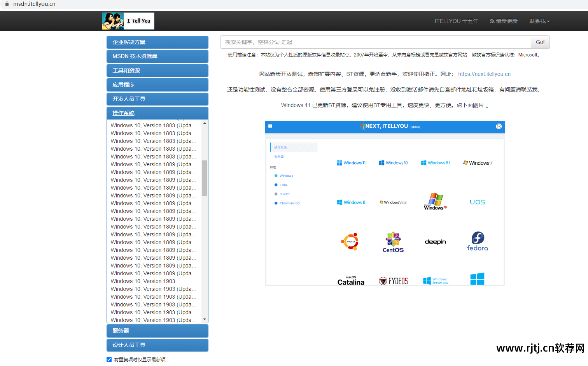Select the plain "Windows 10, Version 1903" row
Image resolution: width=588 pixels, height=366 pixels.
tap(143, 281)
